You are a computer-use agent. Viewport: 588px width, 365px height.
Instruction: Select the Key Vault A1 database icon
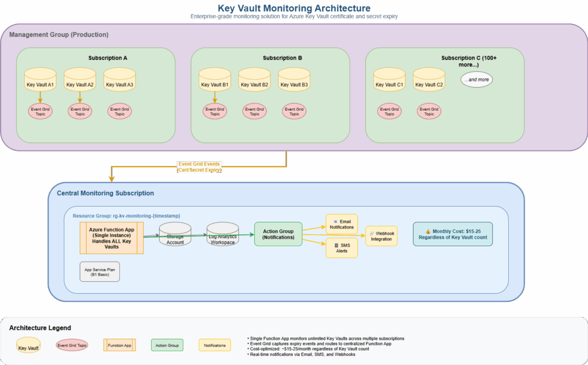[40, 79]
